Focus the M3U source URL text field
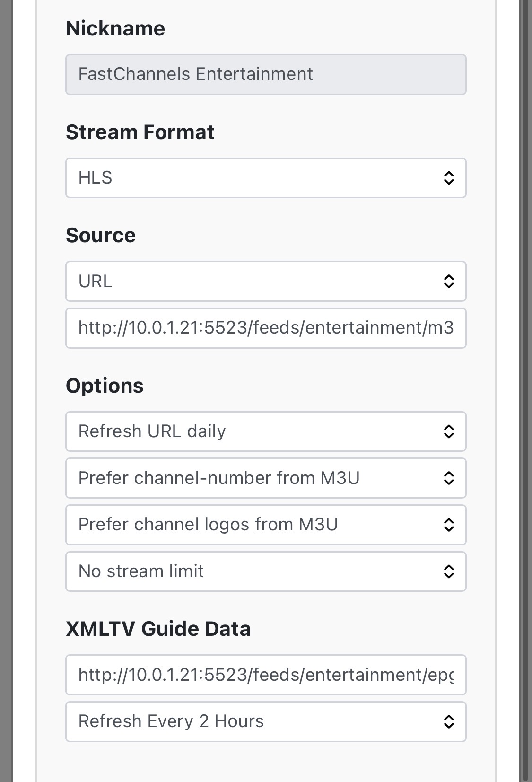The image size is (532, 782). point(266,328)
